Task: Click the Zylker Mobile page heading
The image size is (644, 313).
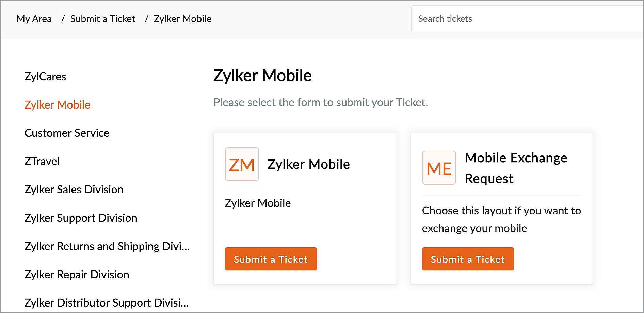Action: coord(262,76)
